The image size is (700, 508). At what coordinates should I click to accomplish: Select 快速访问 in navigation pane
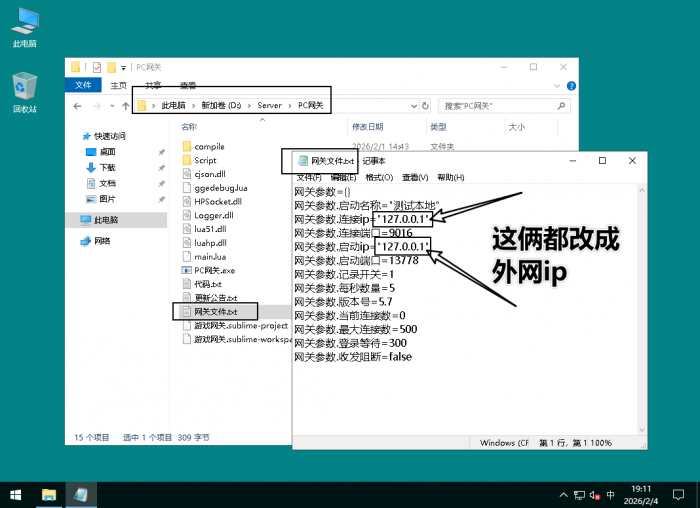click(104, 136)
